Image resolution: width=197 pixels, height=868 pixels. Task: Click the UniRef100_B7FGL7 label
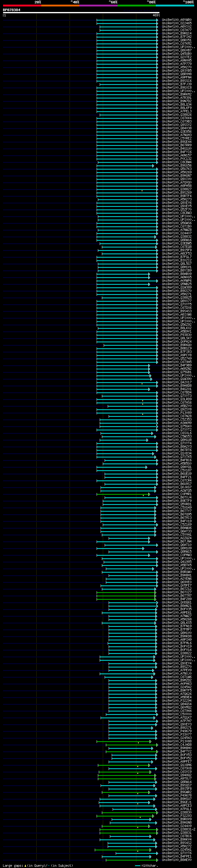177,257
